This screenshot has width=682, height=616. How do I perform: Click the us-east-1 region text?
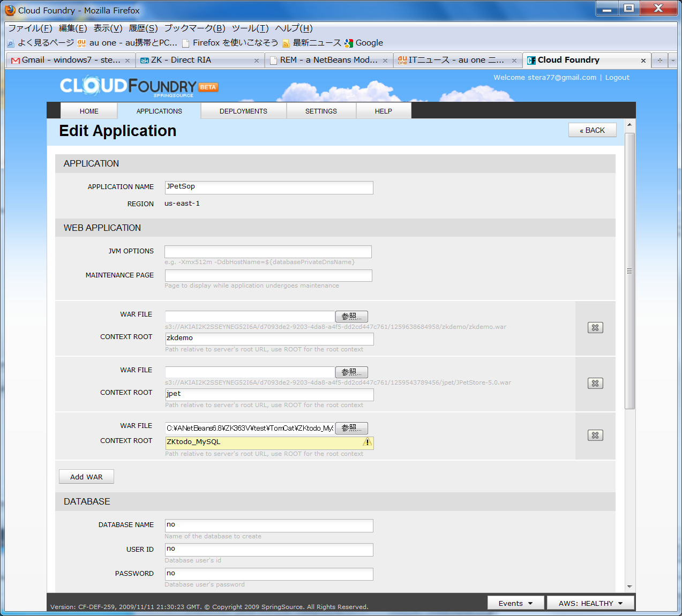pyautogui.click(x=182, y=204)
